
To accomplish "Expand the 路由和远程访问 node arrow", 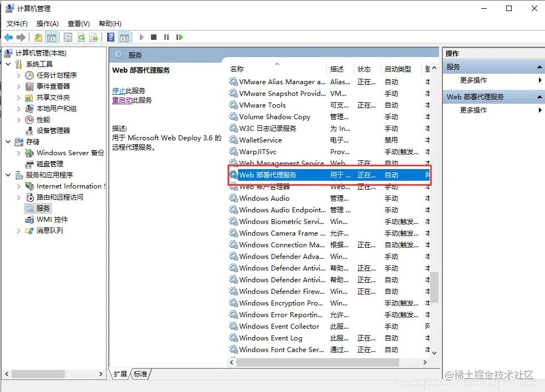I will 19,197.
